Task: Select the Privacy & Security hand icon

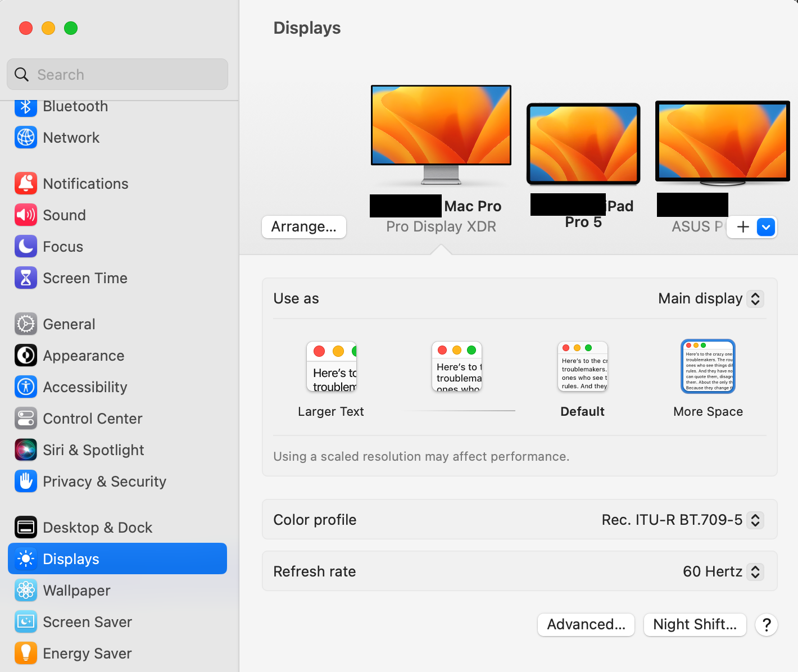Action: point(26,482)
